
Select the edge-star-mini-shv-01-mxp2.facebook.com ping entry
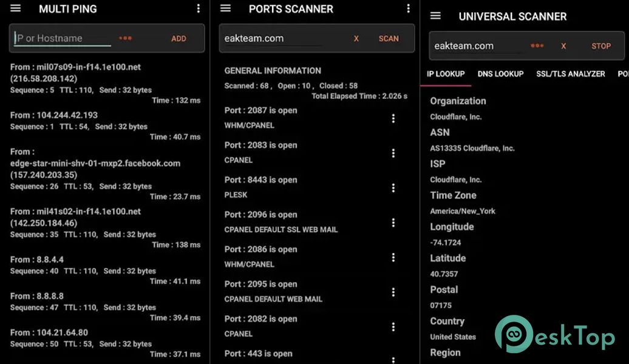click(105, 174)
